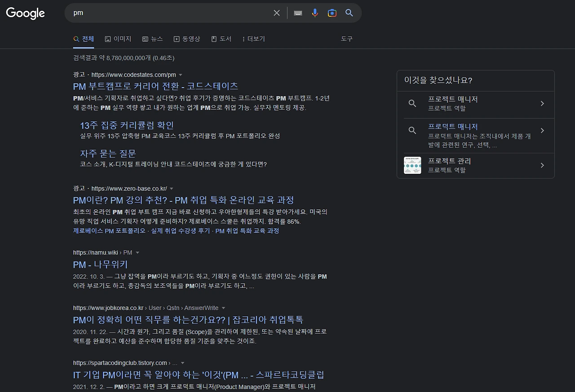This screenshot has width=575, height=392.
Task: Click the 'https://www.codestates.com/pm' ad URL
Action: 133,75
